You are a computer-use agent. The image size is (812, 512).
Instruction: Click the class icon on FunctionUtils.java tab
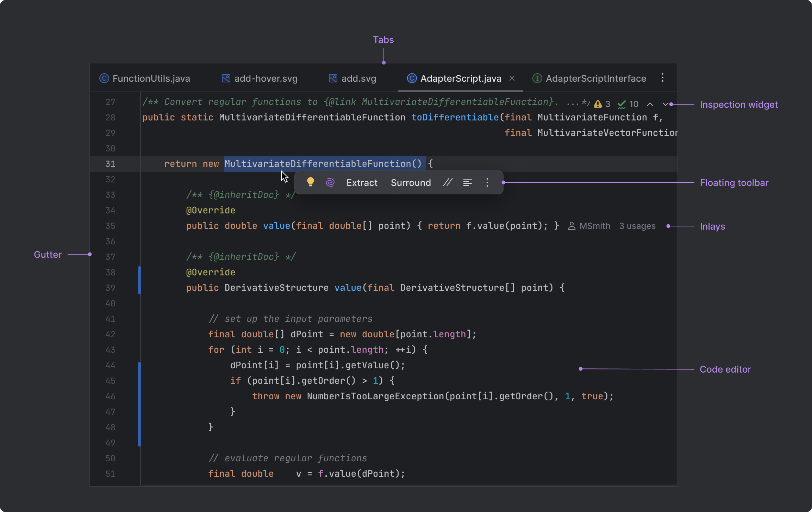[x=104, y=78]
